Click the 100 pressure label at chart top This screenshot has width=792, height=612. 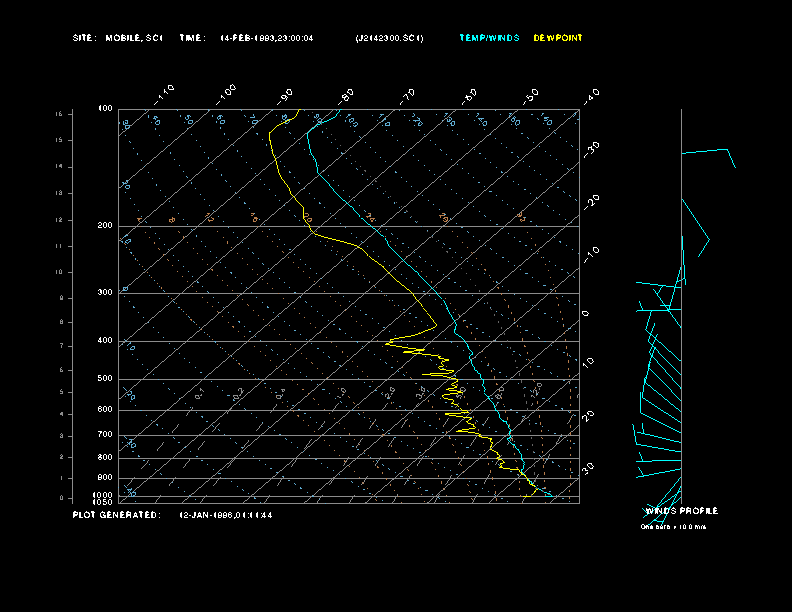pos(105,108)
